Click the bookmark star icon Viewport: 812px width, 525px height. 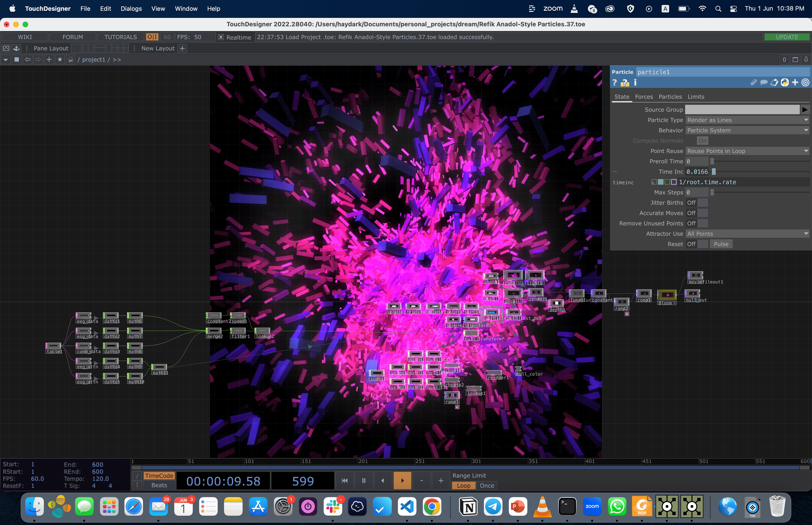tap(60, 60)
